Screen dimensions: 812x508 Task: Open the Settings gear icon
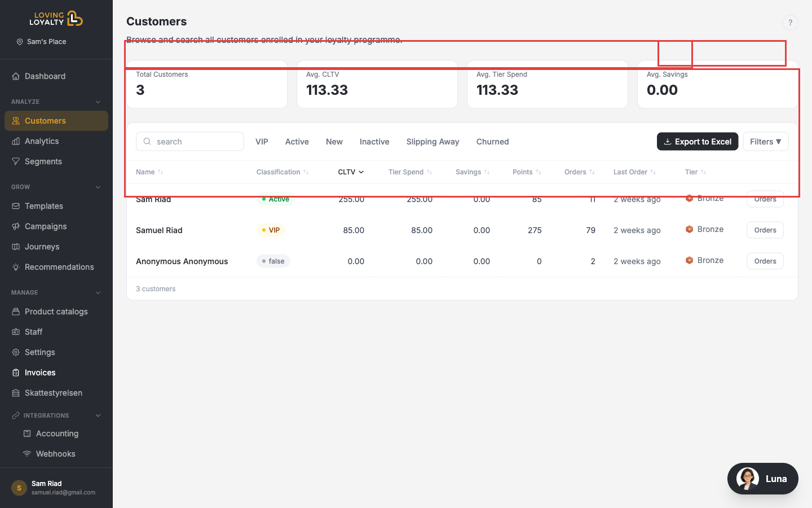[16, 352]
